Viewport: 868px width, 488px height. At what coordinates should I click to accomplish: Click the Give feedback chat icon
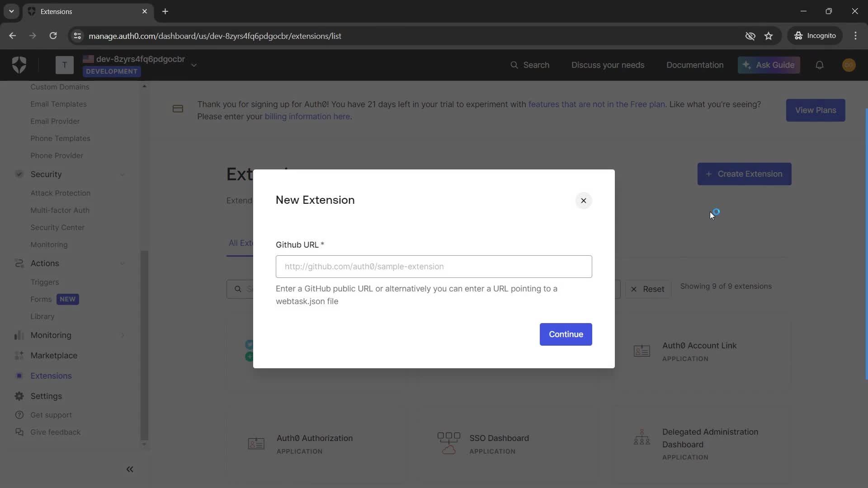19,432
